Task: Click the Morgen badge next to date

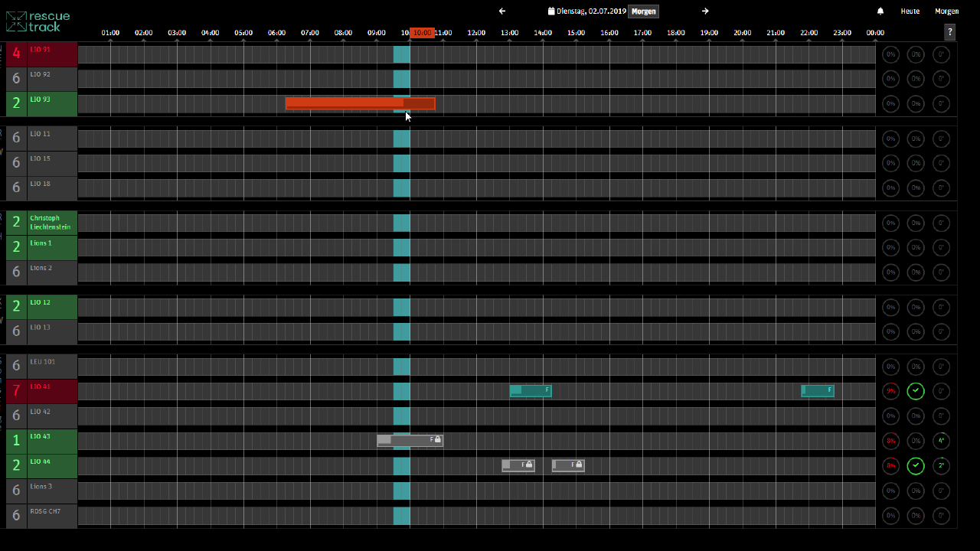Action: [x=643, y=11]
